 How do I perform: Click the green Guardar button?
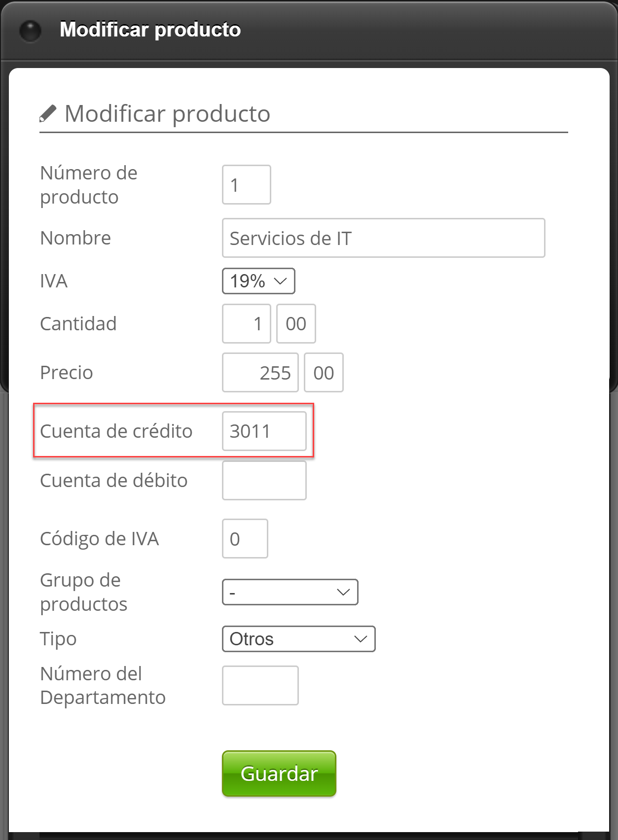[279, 773]
